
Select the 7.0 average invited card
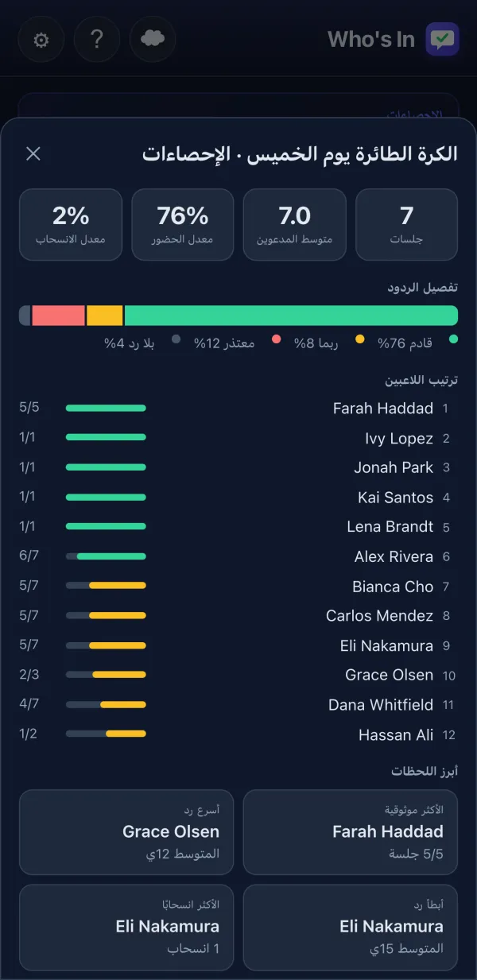[294, 225]
